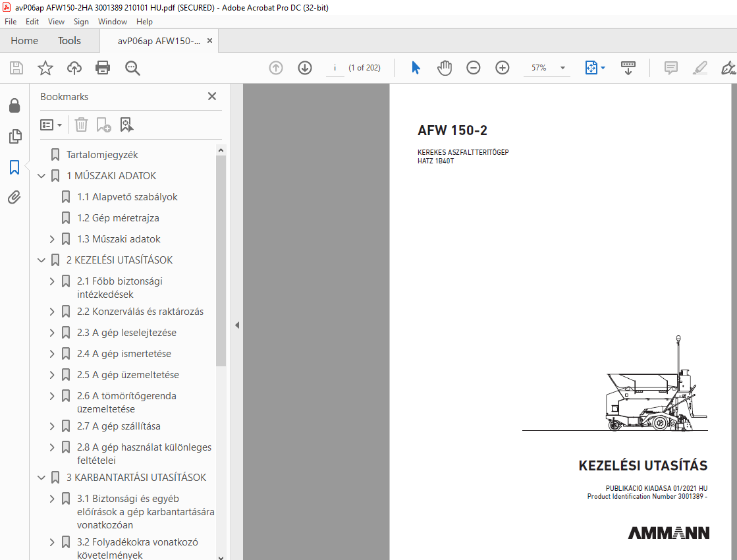Open the Find text magnifier icon
The width and height of the screenshot is (737, 560).
pyautogui.click(x=132, y=68)
